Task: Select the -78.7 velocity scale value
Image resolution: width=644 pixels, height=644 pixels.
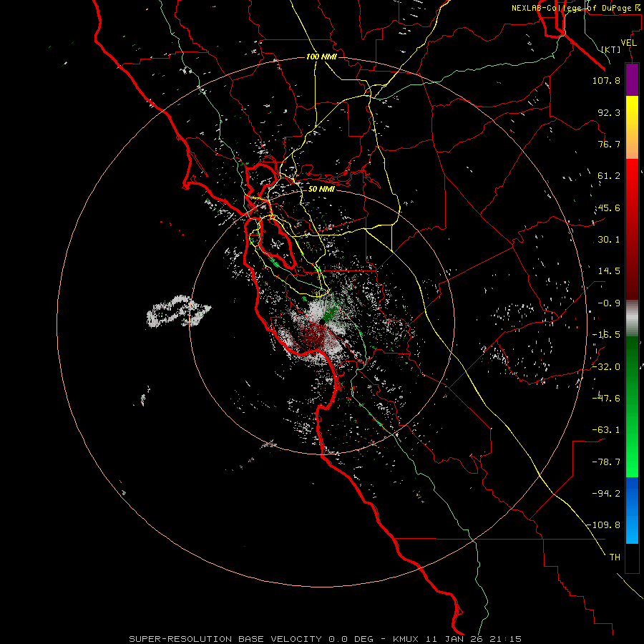Action: click(606, 462)
